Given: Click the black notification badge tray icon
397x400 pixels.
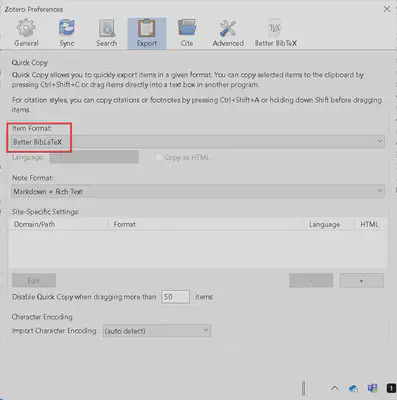Looking at the screenshot, I should click(391, 388).
